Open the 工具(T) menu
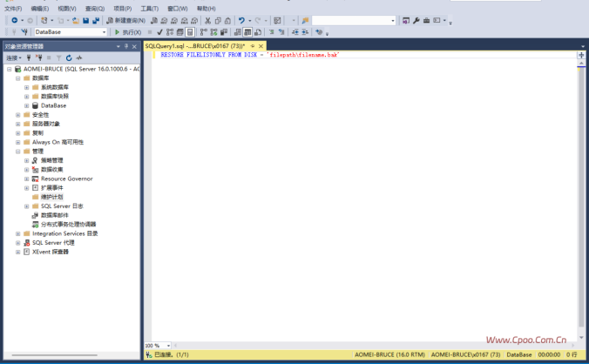Viewport: 589px width, 364px height. 150,8
